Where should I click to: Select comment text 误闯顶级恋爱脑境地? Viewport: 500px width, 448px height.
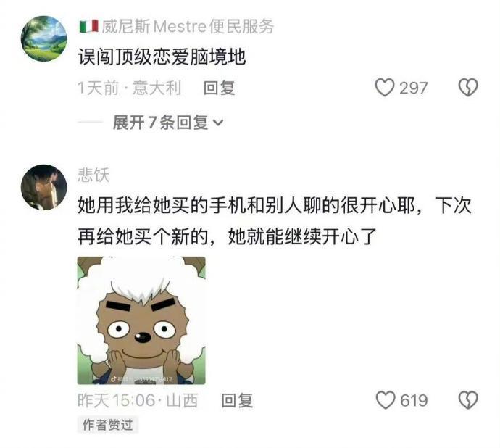pyautogui.click(x=162, y=57)
